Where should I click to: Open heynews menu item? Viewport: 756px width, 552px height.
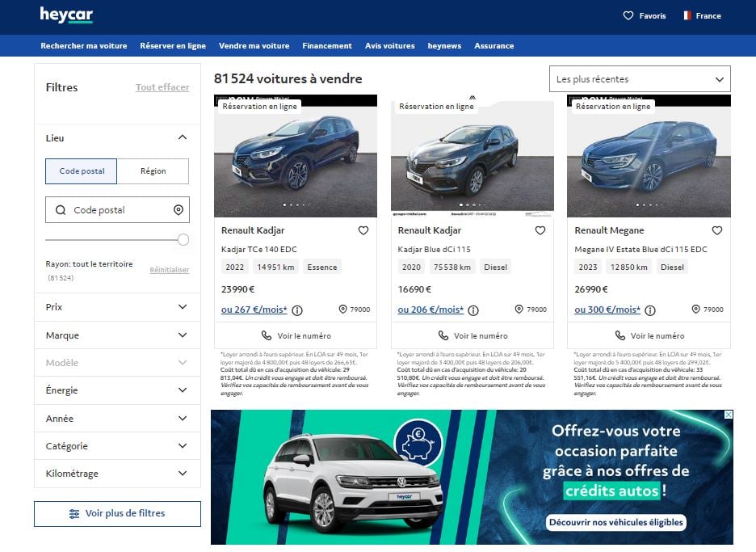coord(444,46)
